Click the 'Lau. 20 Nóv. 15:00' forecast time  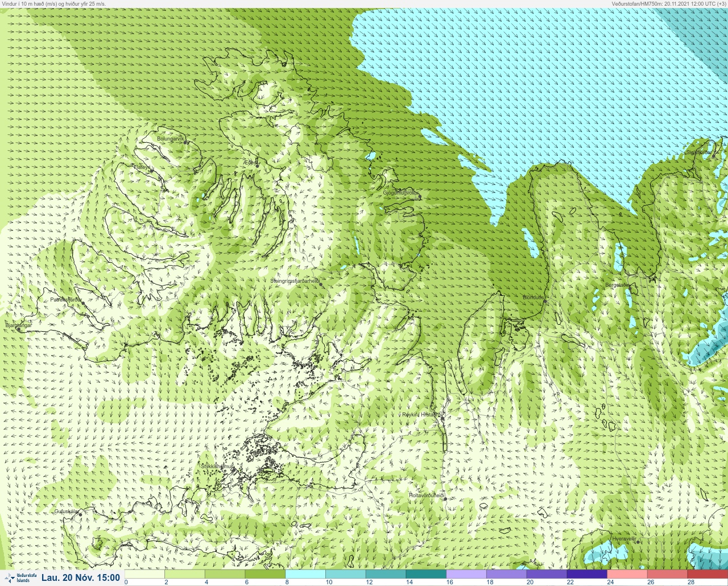[x=81, y=577]
